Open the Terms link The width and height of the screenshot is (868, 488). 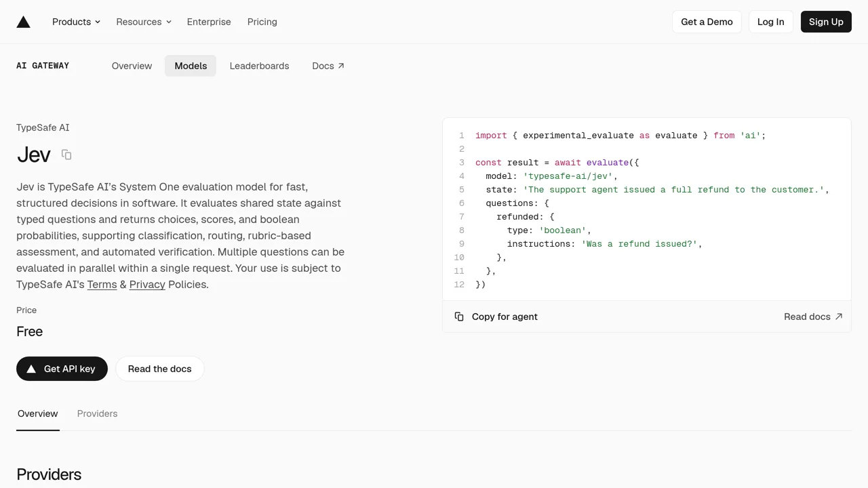click(x=102, y=284)
